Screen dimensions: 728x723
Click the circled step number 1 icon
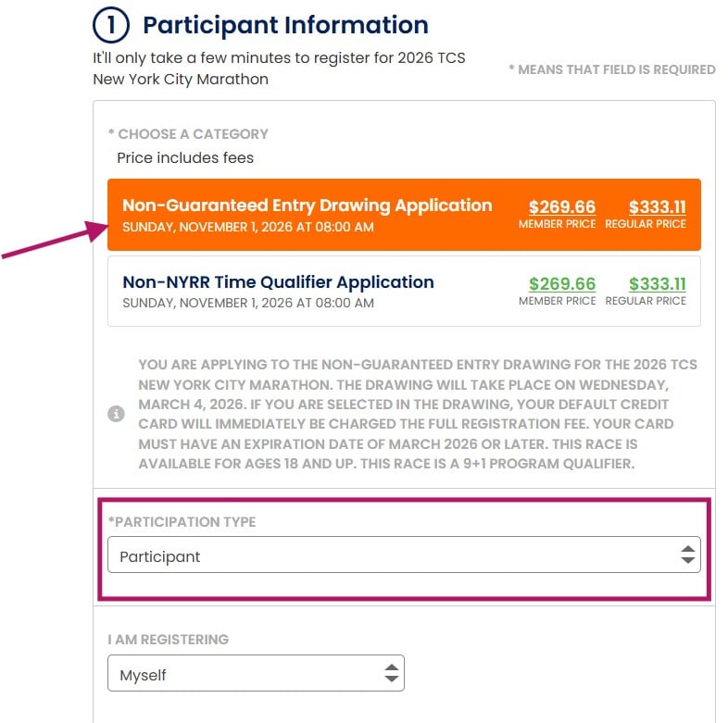point(111,25)
